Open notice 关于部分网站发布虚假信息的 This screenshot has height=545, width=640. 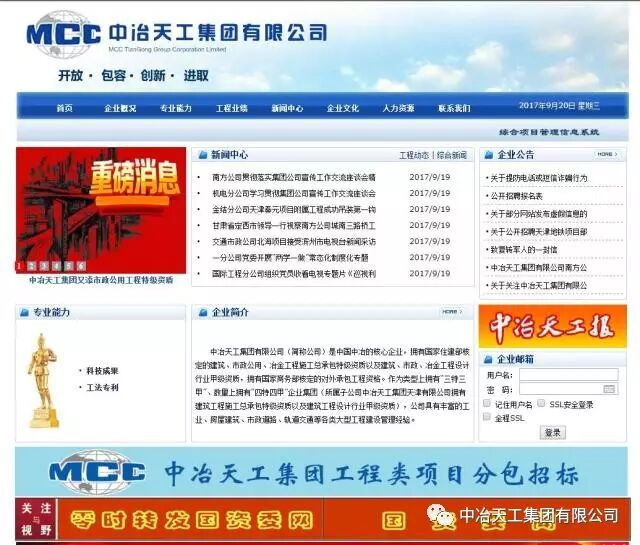[x=538, y=214]
